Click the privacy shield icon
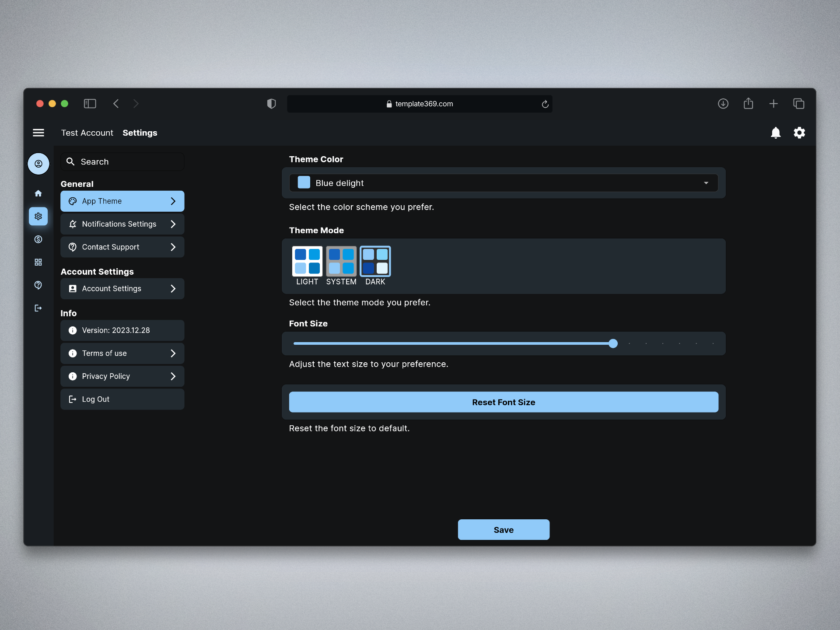Viewport: 840px width, 630px height. click(x=271, y=104)
